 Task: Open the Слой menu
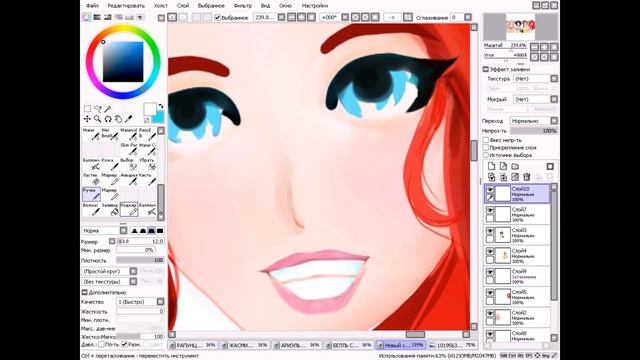183,6
